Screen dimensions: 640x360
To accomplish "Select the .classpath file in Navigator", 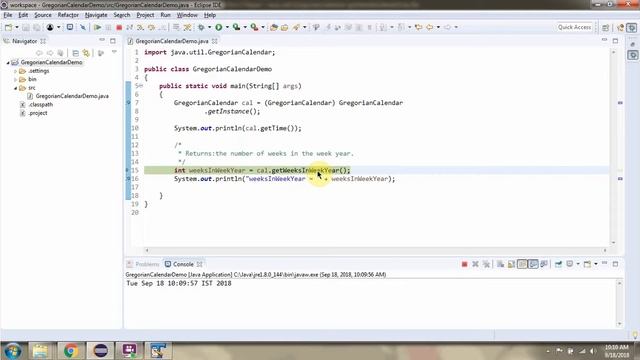I will pos(40,105).
